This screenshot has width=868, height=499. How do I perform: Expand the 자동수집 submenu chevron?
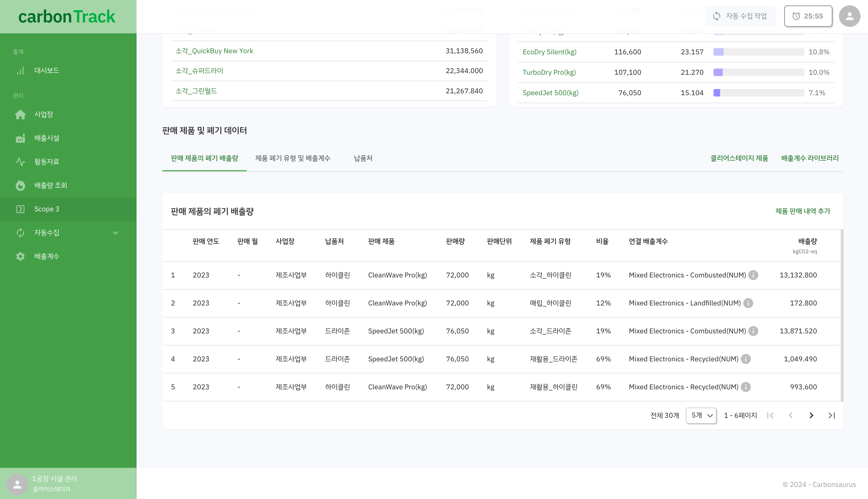pos(116,233)
